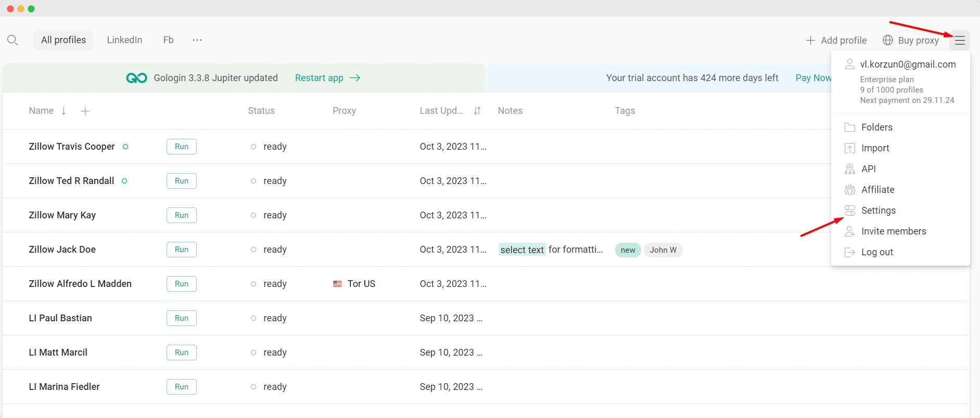Viewport: 980px width, 418px height.
Task: Run the Zillow Alfredo L Madden profile
Action: point(182,284)
